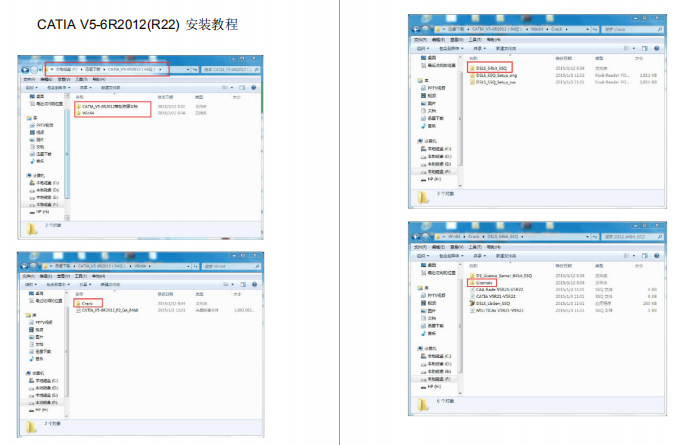Open 工具(T) menu in the DSLS_64bit_SSQ window
Image resolution: width=682 pixels, height=445 pixels.
[475, 247]
